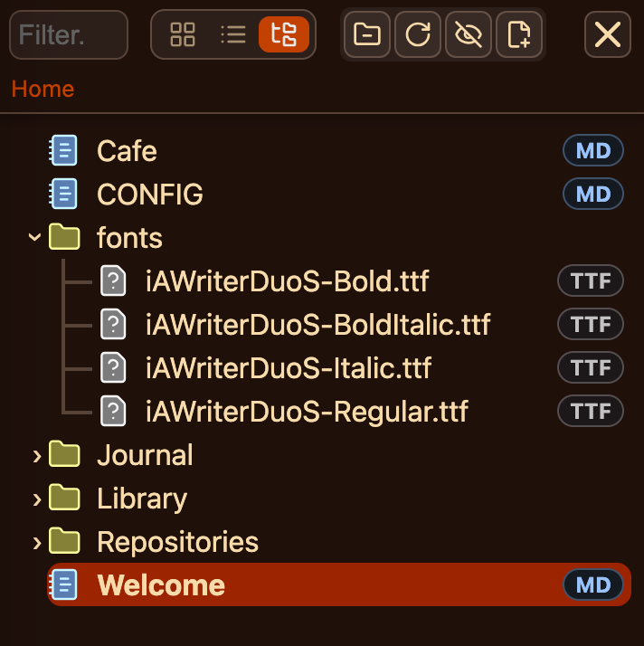Navigate to the Home breadcrumb
The image size is (644, 646).
[x=43, y=89]
